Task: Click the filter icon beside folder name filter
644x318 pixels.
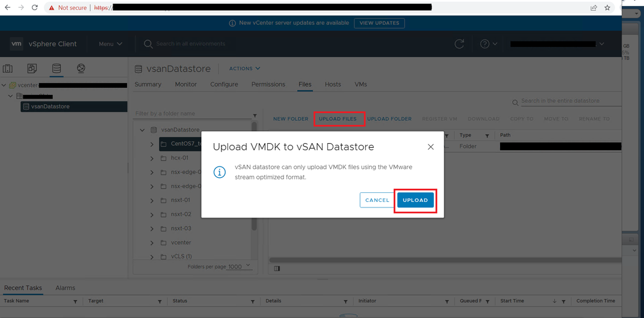Action: click(x=255, y=115)
